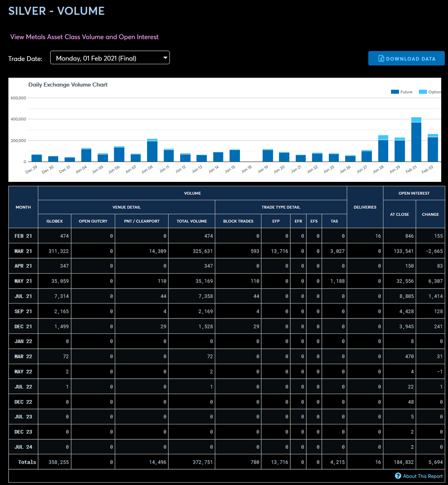This screenshot has width=448, height=485.
Task: Click the AT CLOSE column header
Action: pyautogui.click(x=400, y=214)
